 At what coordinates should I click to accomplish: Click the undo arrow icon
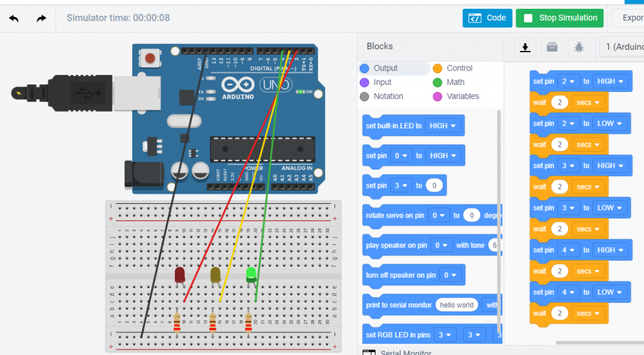[x=14, y=18]
